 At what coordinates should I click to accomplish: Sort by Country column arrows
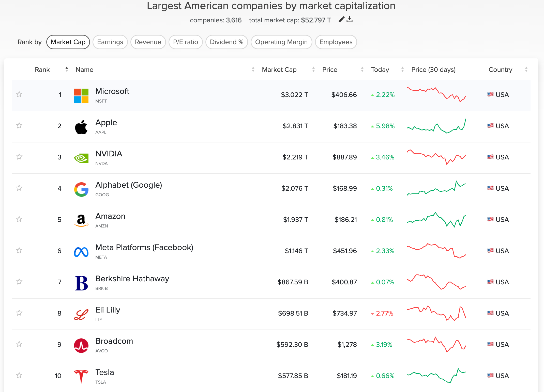pos(526,69)
